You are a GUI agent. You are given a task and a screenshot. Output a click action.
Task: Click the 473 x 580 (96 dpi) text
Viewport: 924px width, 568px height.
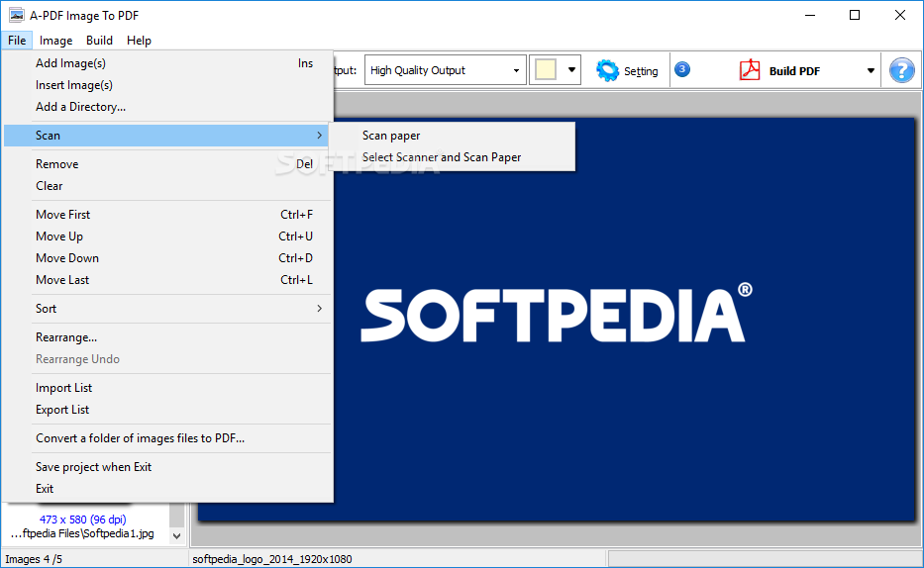point(82,520)
